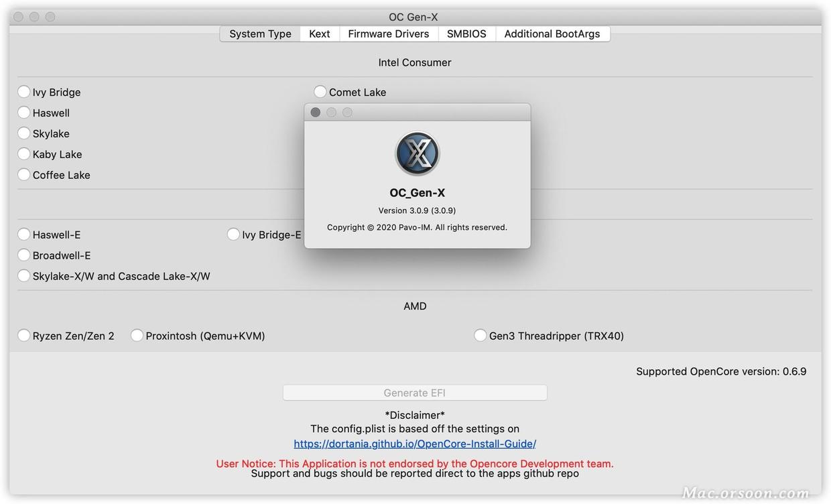Select the Broadwell-E radio button
This screenshot has width=831, height=504.
click(x=24, y=255)
